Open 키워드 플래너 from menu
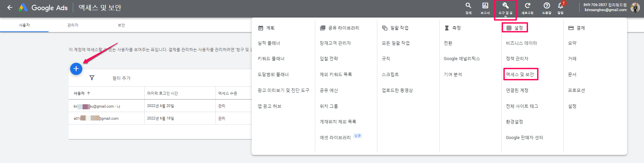 pyautogui.click(x=271, y=59)
